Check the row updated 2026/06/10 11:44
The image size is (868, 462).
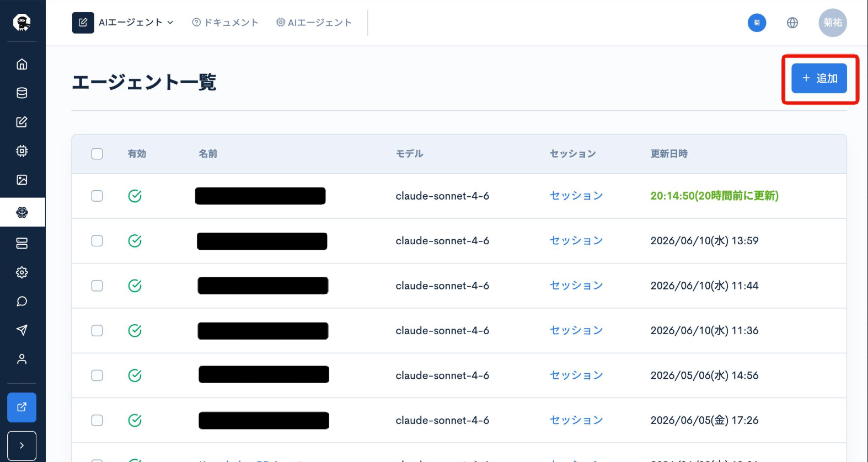point(97,286)
